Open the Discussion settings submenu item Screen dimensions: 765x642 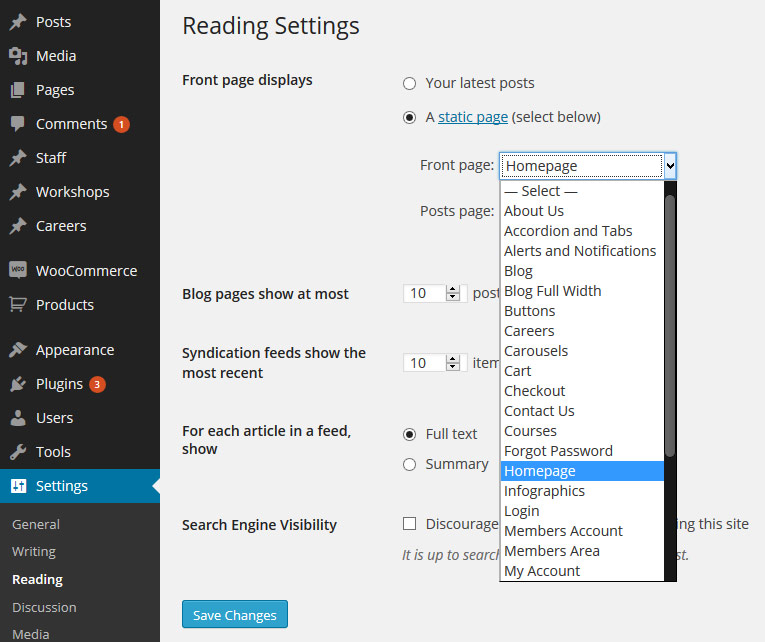click(x=44, y=607)
